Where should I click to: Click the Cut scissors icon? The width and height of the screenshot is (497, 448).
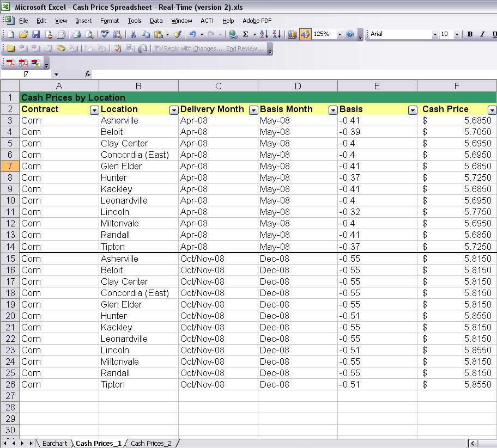(x=133, y=34)
